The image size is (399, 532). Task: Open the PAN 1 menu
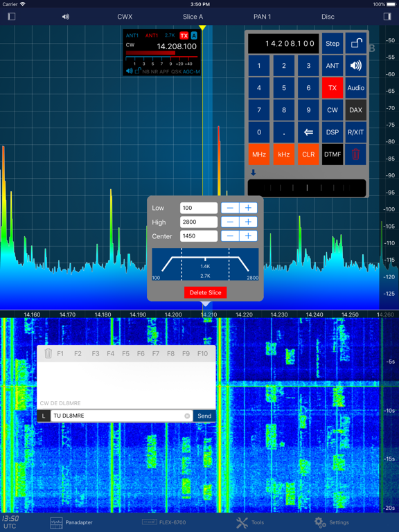262,17
